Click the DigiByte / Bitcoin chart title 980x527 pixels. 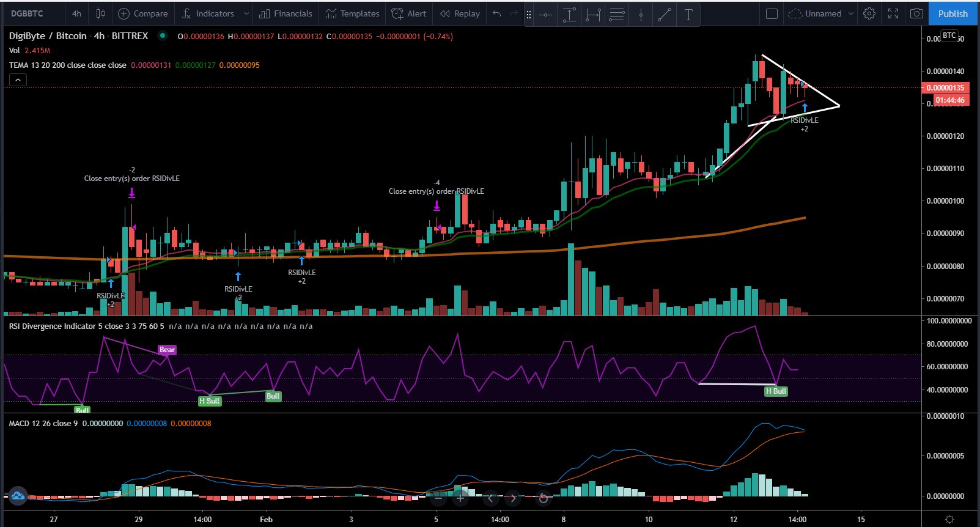pos(48,36)
